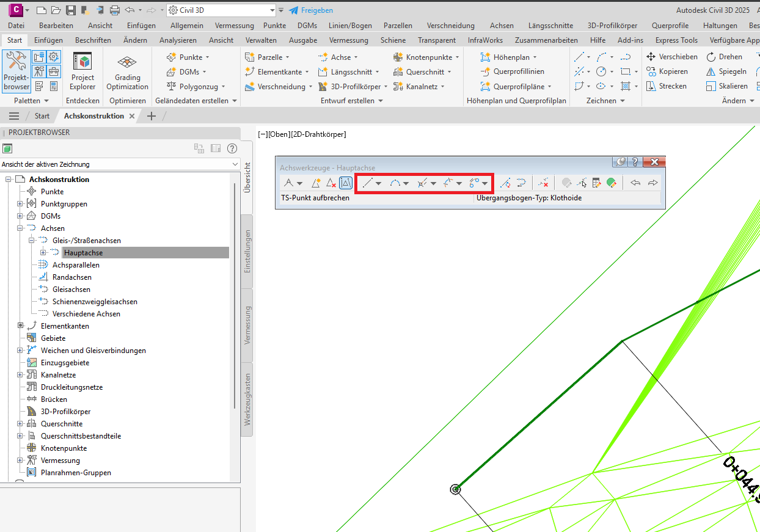Expand the Hauptachse tree node
The width and height of the screenshot is (760, 532).
click(x=43, y=252)
